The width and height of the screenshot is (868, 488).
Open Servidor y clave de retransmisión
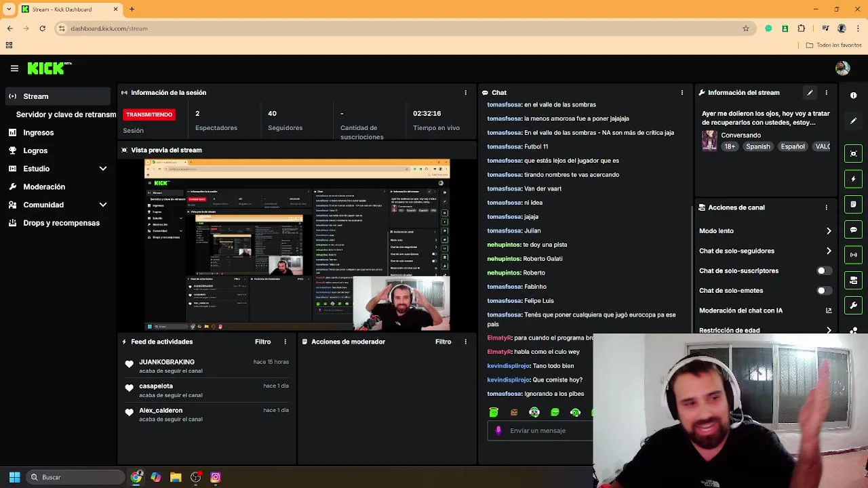[x=66, y=115]
